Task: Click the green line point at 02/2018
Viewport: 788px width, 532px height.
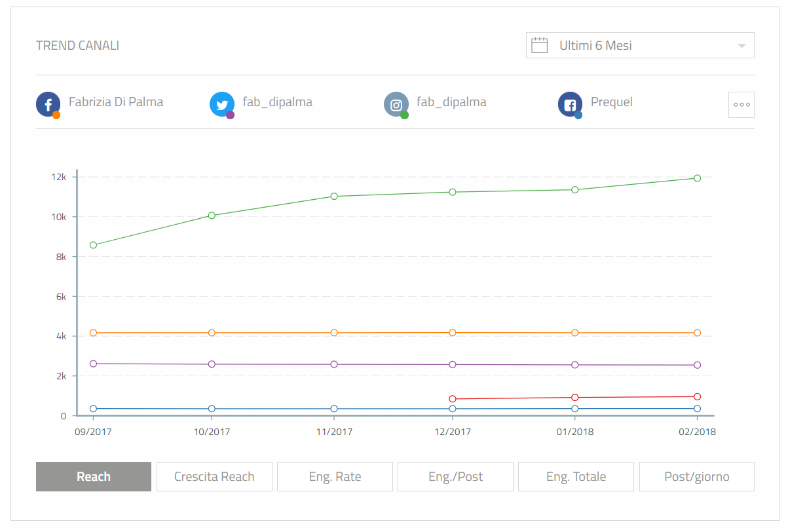Action: point(697,178)
